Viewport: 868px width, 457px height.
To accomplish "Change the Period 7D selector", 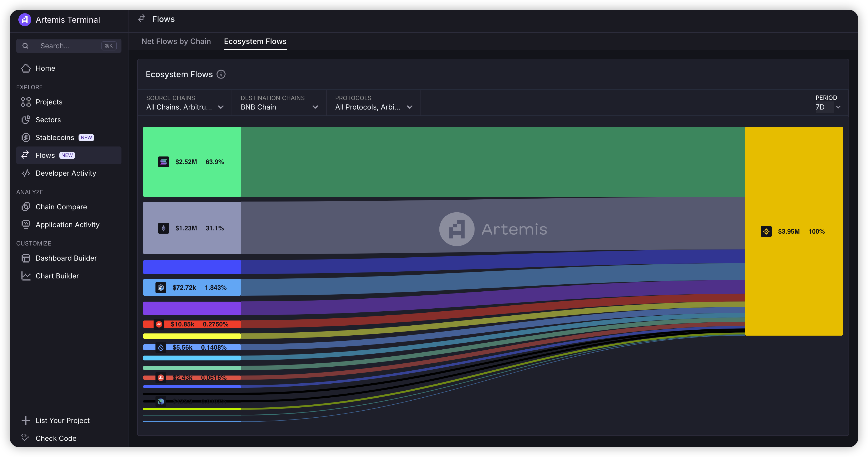I will pos(828,107).
